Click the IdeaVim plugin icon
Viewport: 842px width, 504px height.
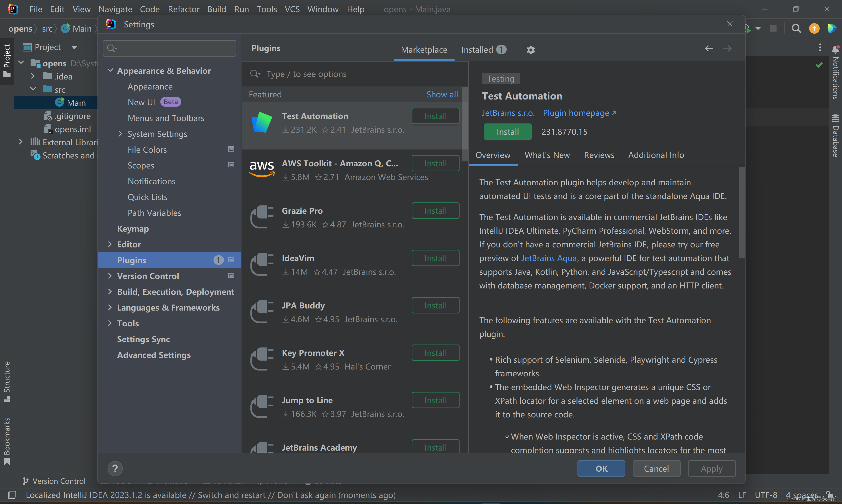(x=262, y=264)
